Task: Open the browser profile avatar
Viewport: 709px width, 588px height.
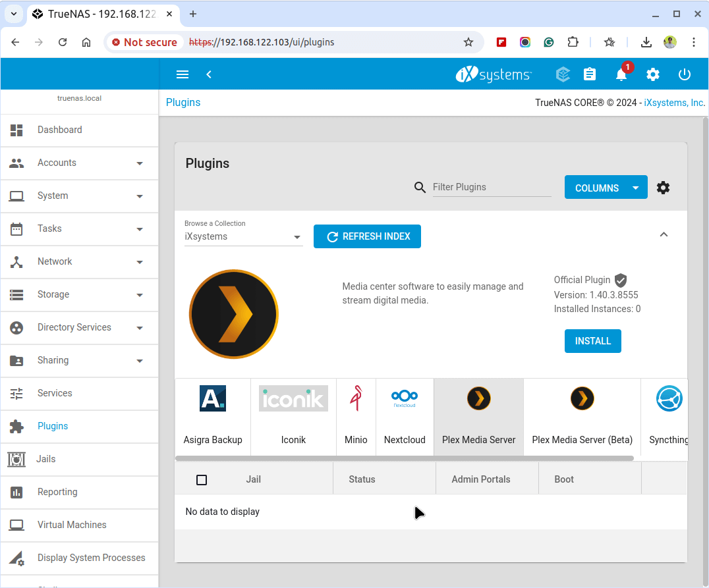Action: tap(670, 42)
